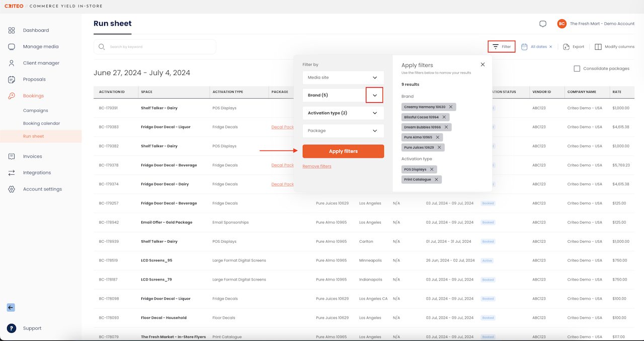This screenshot has height=341, width=644.
Task: Click the Apply filters button
Action: 343,151
